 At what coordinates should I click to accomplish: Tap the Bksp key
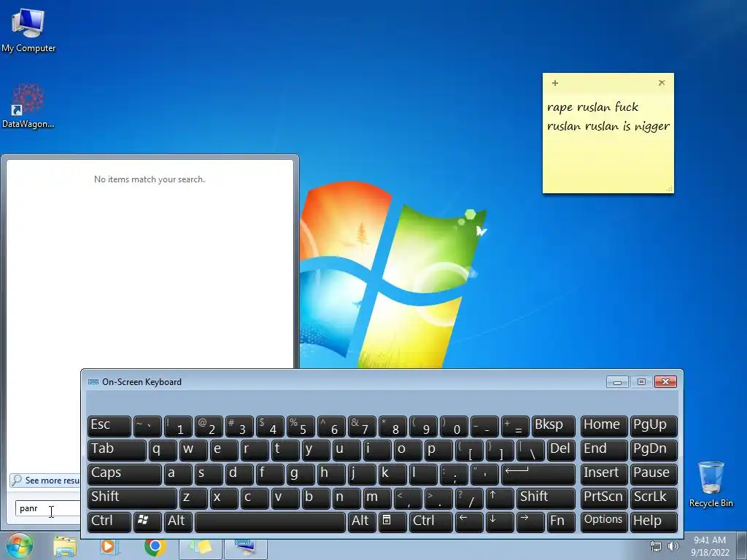pyautogui.click(x=554, y=426)
